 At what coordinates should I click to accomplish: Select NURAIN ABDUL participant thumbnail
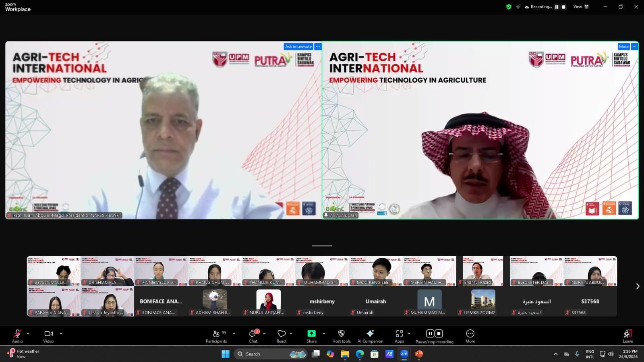[590, 271]
